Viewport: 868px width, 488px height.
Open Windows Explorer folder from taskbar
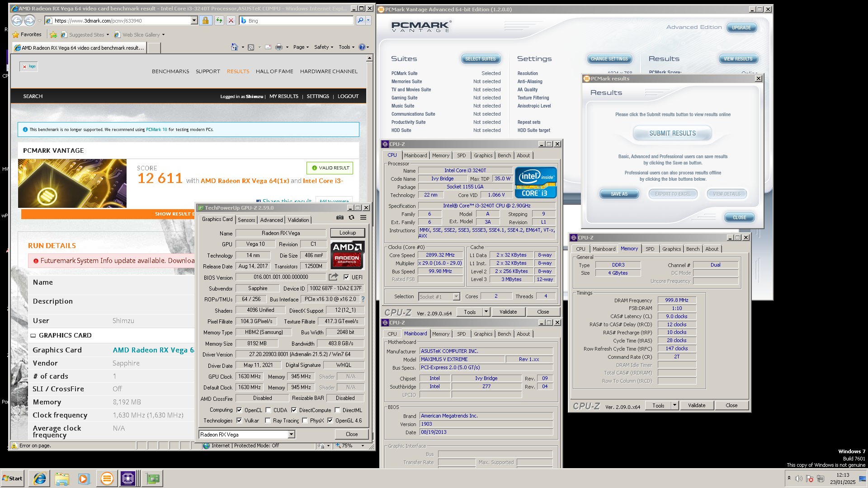[62, 479]
